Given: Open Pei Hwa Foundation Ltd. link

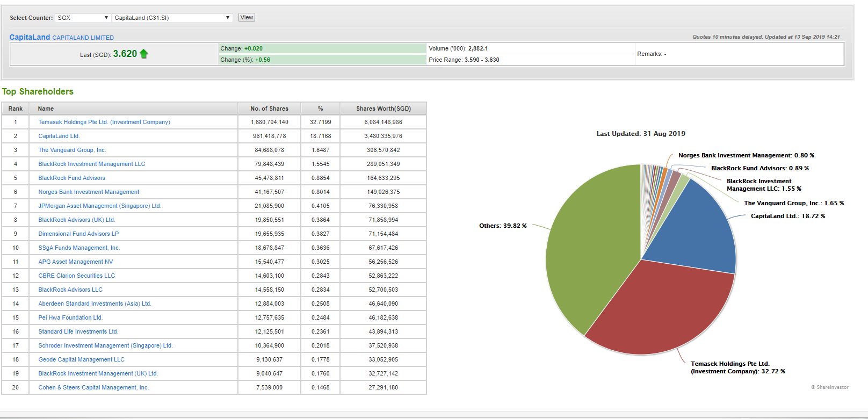Looking at the screenshot, I should click(70, 317).
